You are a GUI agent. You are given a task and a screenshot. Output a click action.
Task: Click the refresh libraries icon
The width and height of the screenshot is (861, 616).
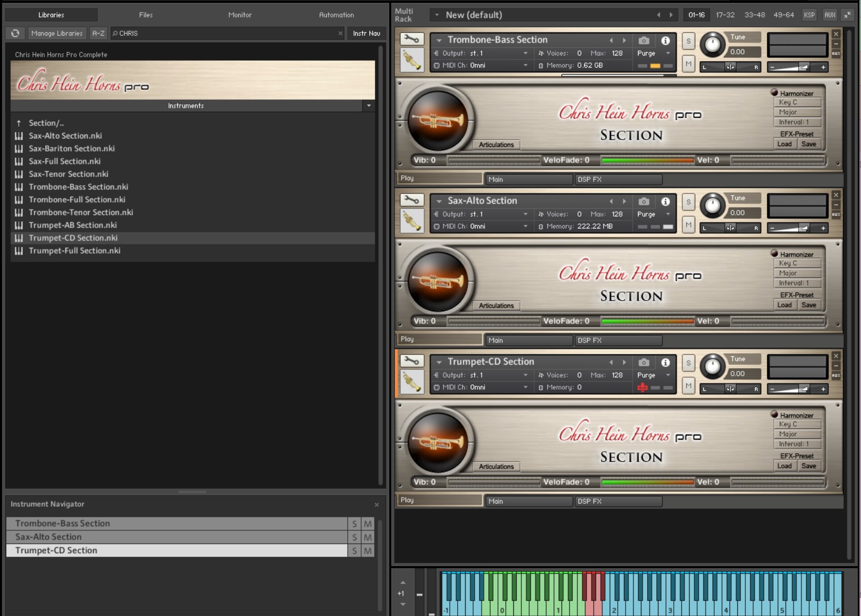[x=15, y=33]
